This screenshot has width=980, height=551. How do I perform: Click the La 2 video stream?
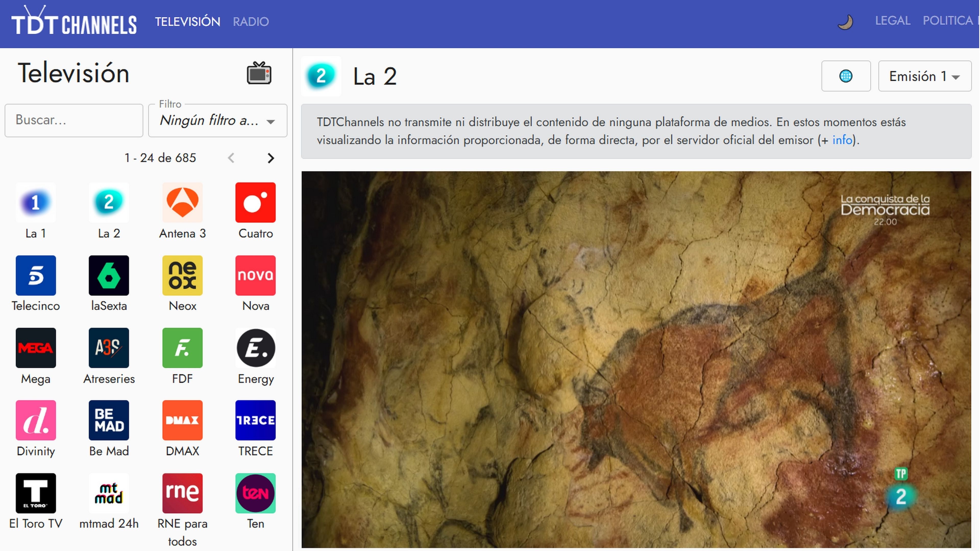(636, 359)
